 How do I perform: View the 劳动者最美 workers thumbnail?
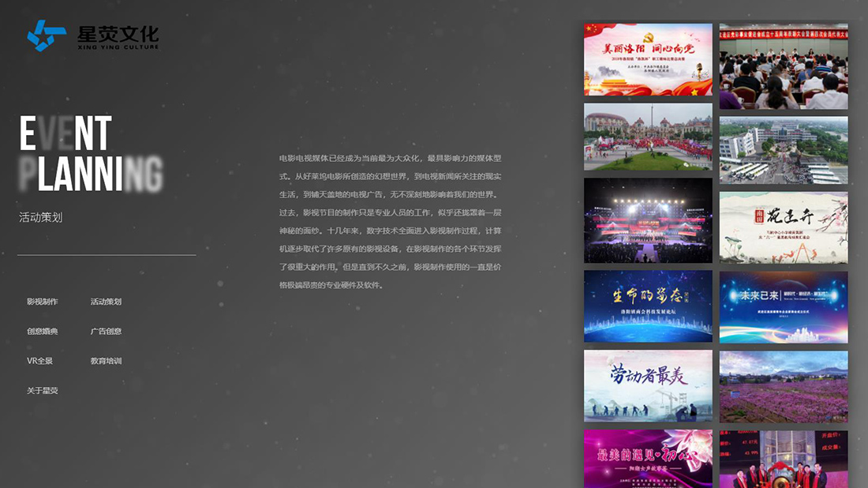[648, 385]
